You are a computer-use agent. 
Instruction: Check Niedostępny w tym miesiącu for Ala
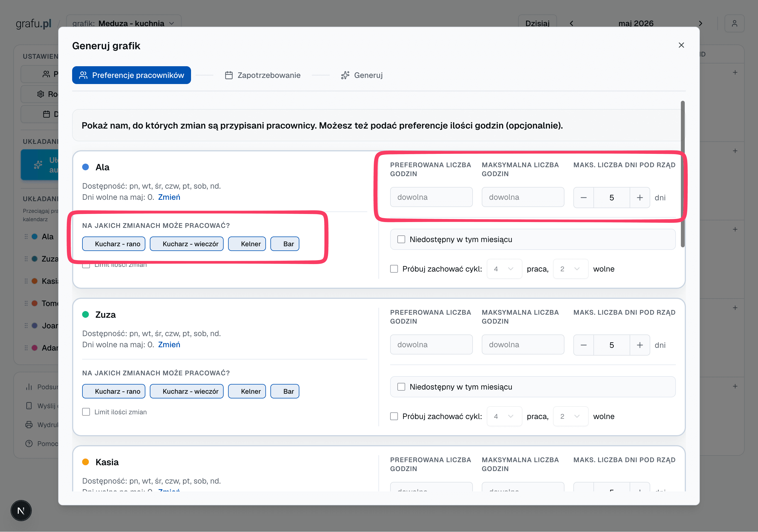coord(401,239)
